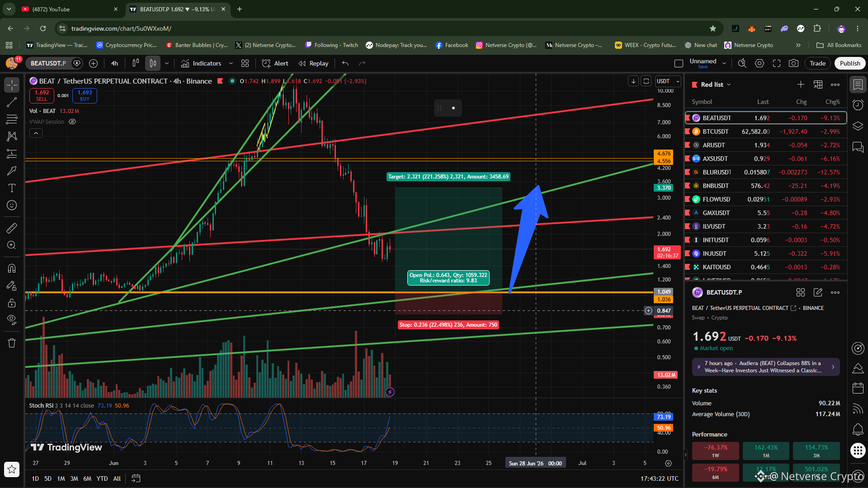The width and height of the screenshot is (868, 488).
Task: Undo the last chart action
Action: coord(345,63)
